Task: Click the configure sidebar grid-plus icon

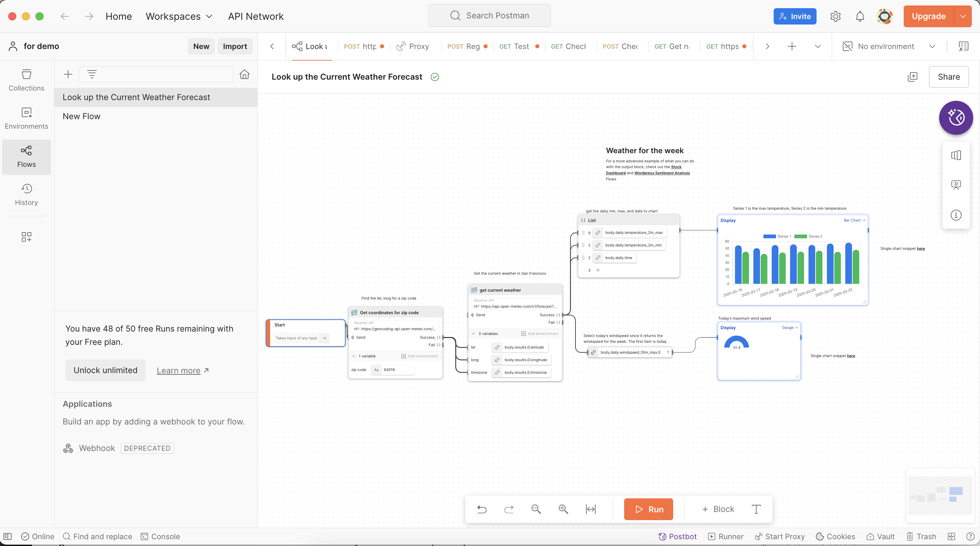Action: pos(26,237)
